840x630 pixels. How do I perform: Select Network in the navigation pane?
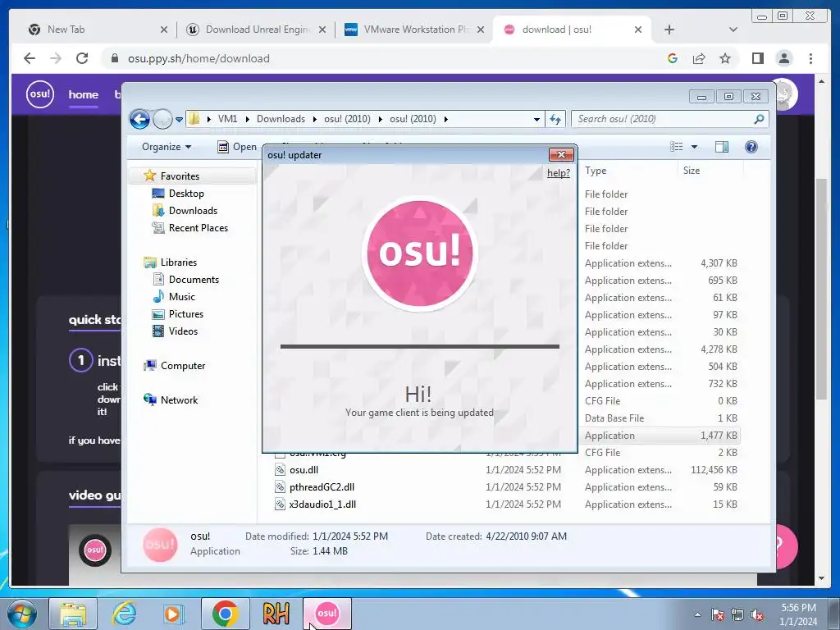pyautogui.click(x=179, y=400)
